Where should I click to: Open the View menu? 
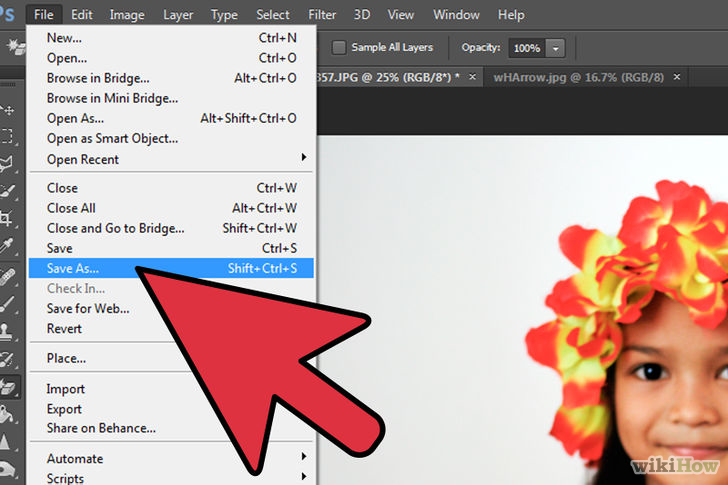[x=401, y=15]
